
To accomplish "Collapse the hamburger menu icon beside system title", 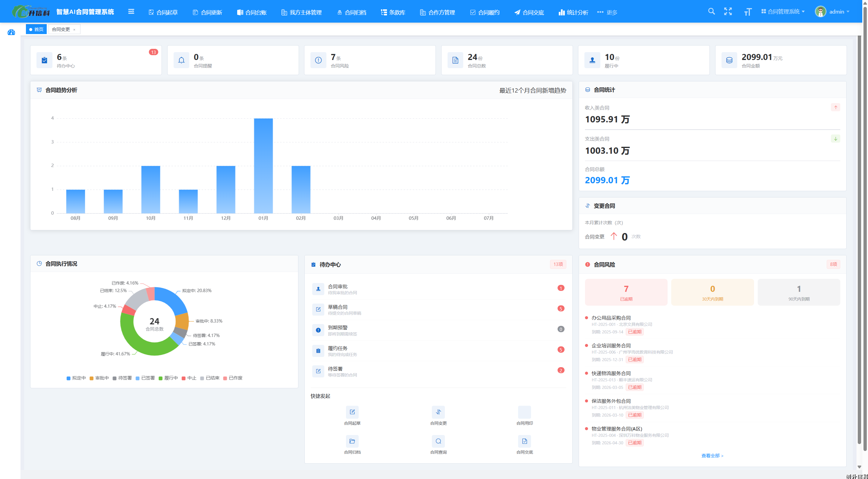I will pos(131,12).
